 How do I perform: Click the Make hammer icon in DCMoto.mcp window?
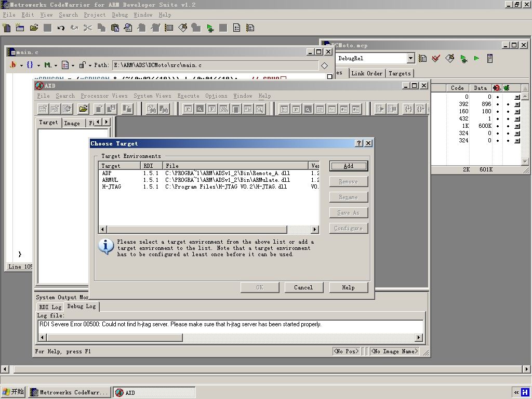click(x=450, y=58)
